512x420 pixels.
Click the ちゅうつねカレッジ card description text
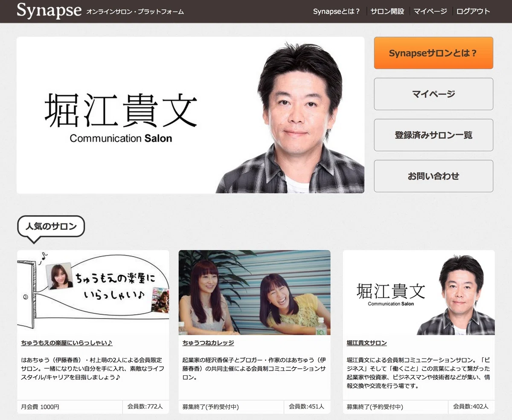coord(254,369)
